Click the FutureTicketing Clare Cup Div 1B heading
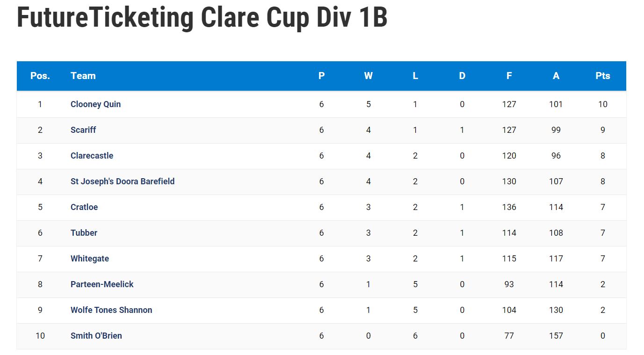Viewport: 644px width, 355px height. click(202, 18)
